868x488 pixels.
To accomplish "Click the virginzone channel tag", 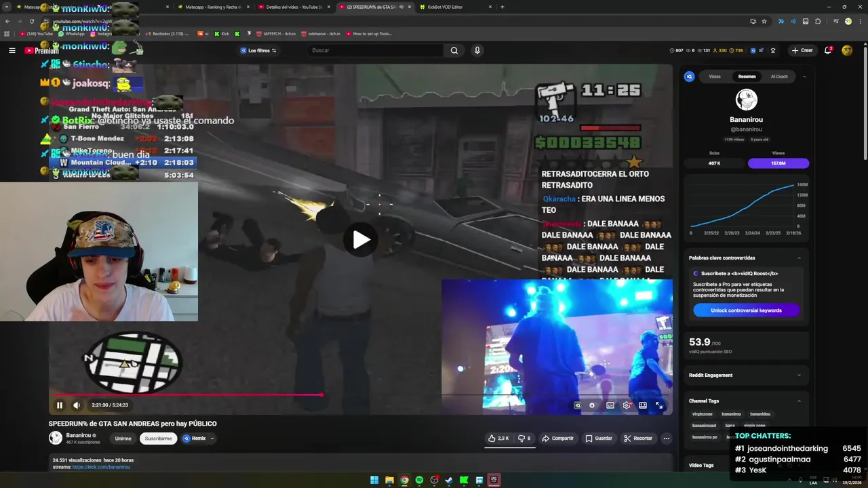I will 702,414.
